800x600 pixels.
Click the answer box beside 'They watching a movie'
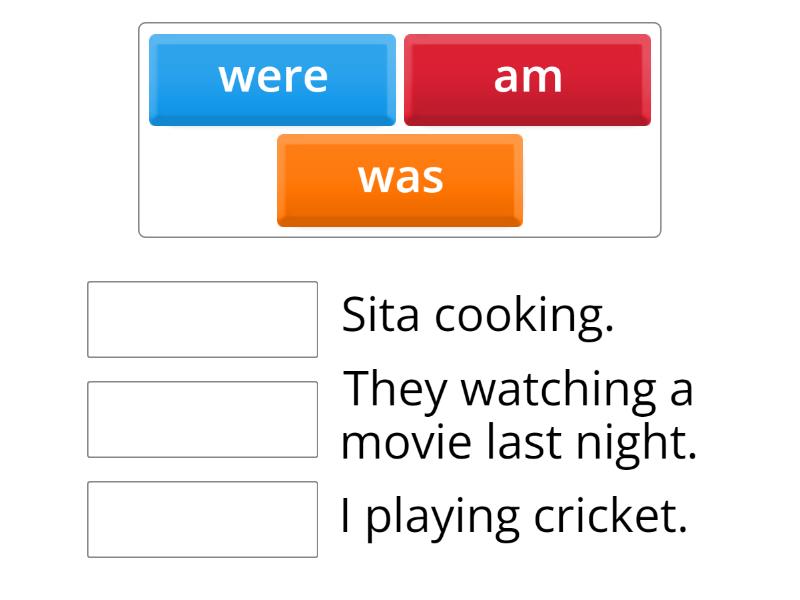(202, 416)
